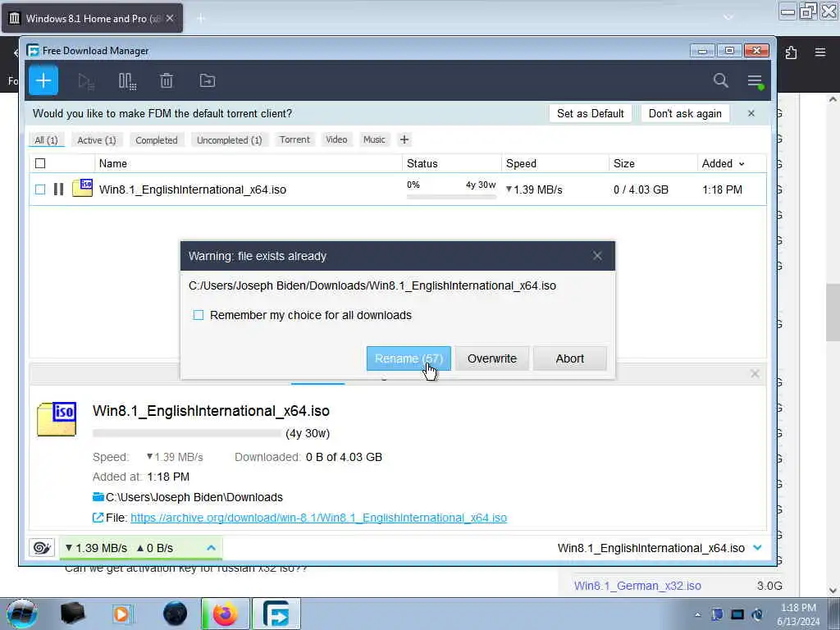
Task: Close the file exists warning dialog
Action: [597, 256]
